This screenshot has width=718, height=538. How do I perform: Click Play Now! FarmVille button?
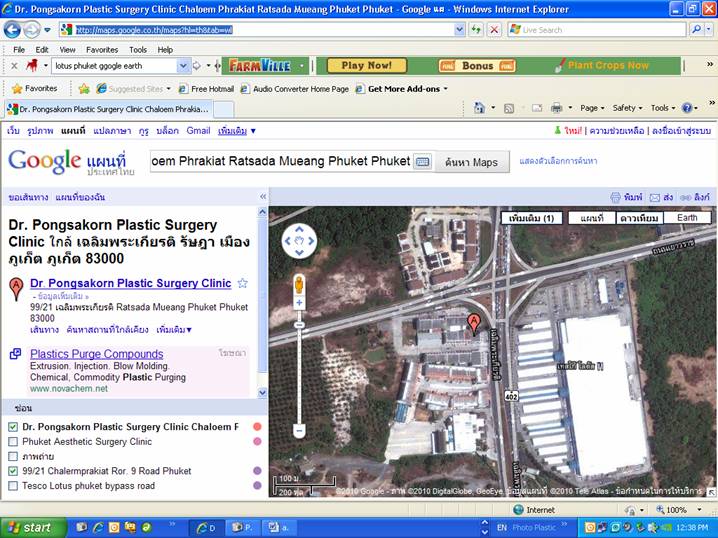click(367, 66)
